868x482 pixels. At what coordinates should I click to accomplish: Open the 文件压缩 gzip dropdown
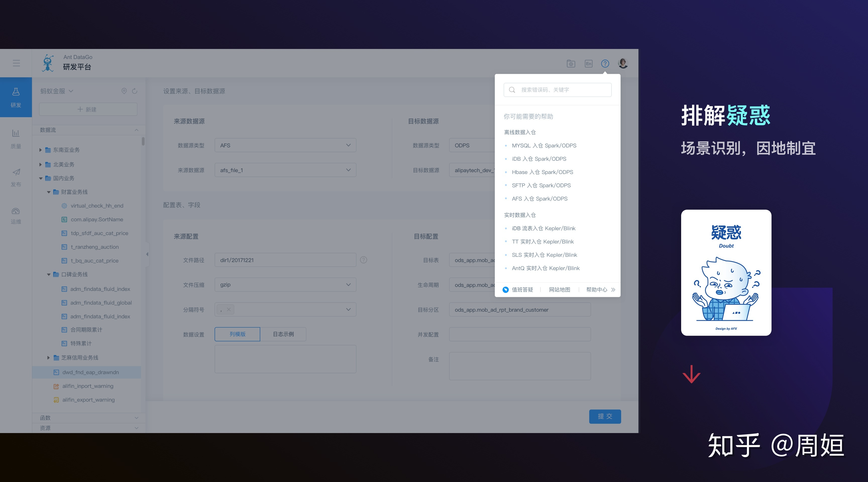pos(285,285)
